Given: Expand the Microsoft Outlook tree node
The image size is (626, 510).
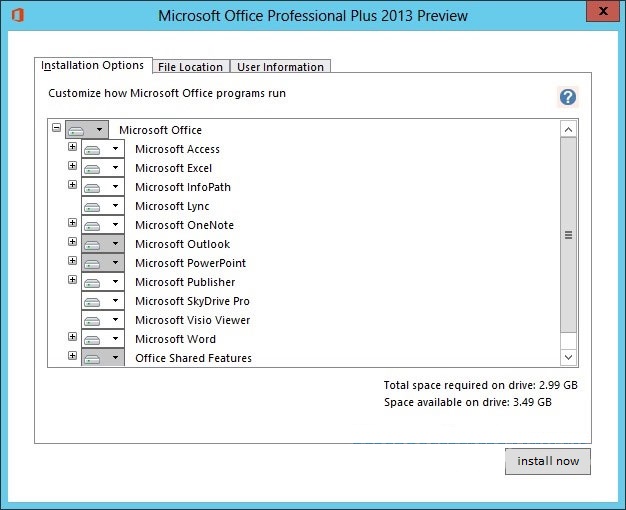Looking at the screenshot, I should click(x=72, y=242).
